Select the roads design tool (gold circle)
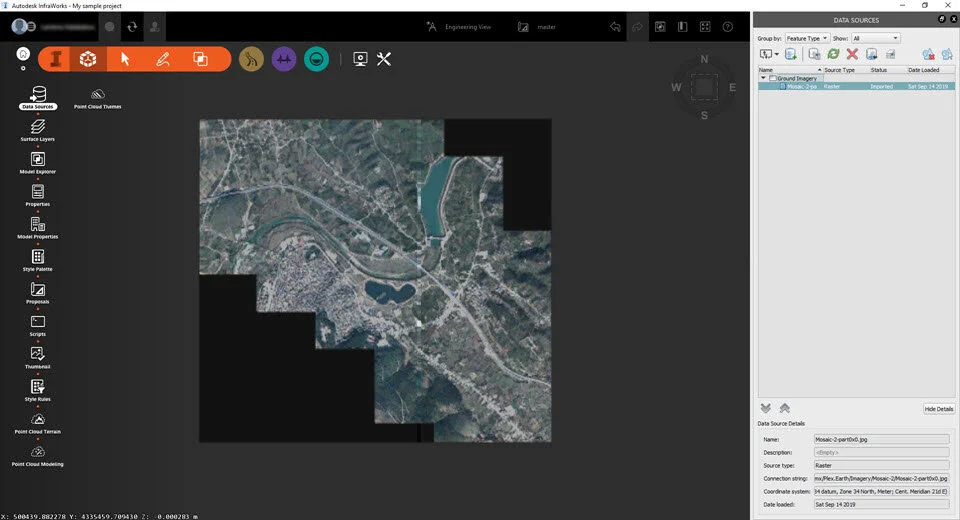Viewport: 960px width, 520px height. pyautogui.click(x=251, y=59)
